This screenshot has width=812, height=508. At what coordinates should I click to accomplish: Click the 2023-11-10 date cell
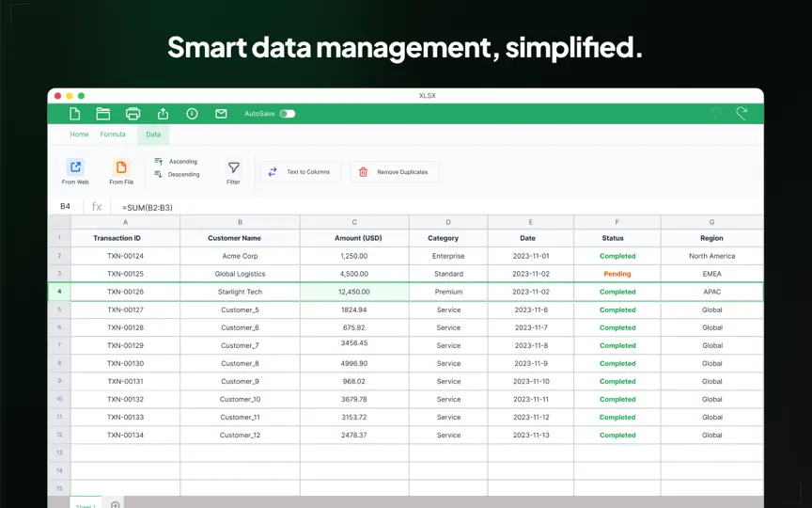pos(530,382)
